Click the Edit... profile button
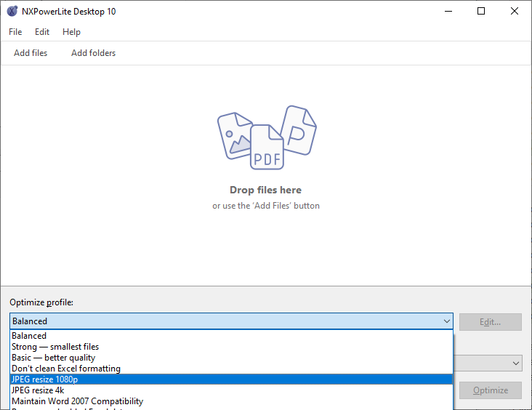532x410 pixels. point(491,322)
